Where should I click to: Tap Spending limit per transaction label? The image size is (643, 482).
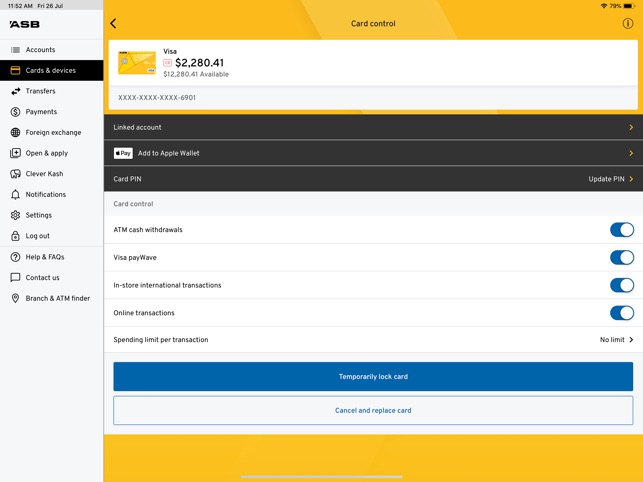[x=161, y=340]
